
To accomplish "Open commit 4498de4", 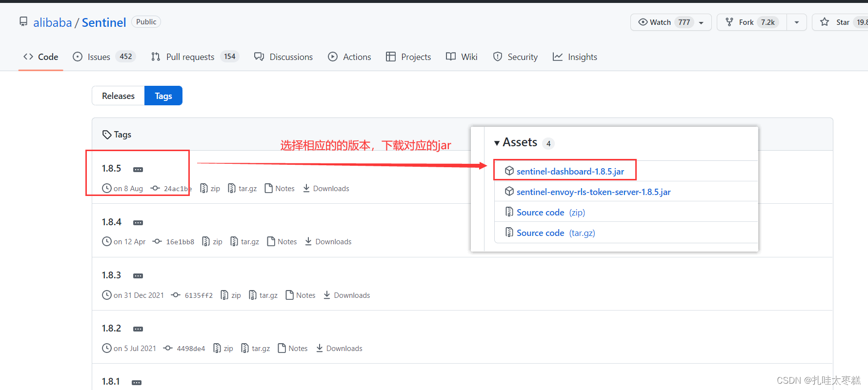I will 184,349.
